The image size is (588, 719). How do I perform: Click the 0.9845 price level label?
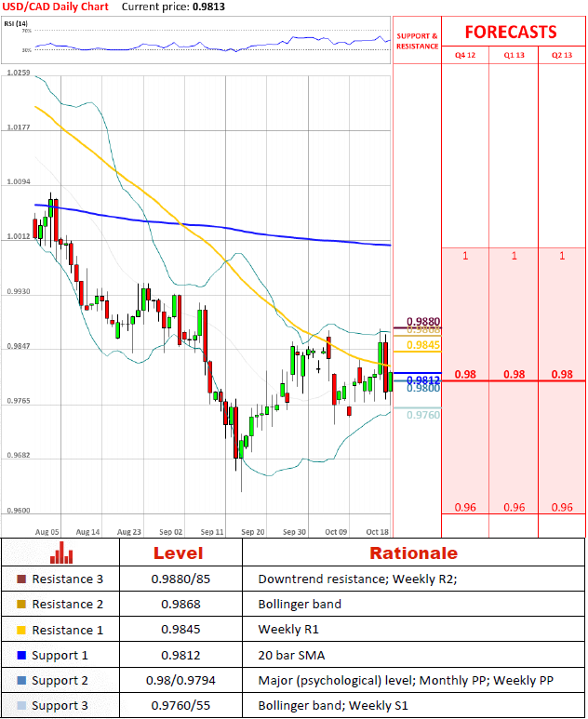click(x=422, y=345)
